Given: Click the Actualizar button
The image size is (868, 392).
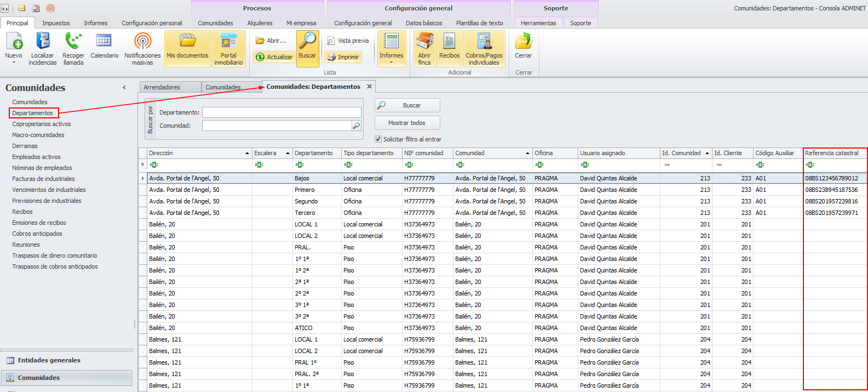Looking at the screenshot, I should (274, 57).
